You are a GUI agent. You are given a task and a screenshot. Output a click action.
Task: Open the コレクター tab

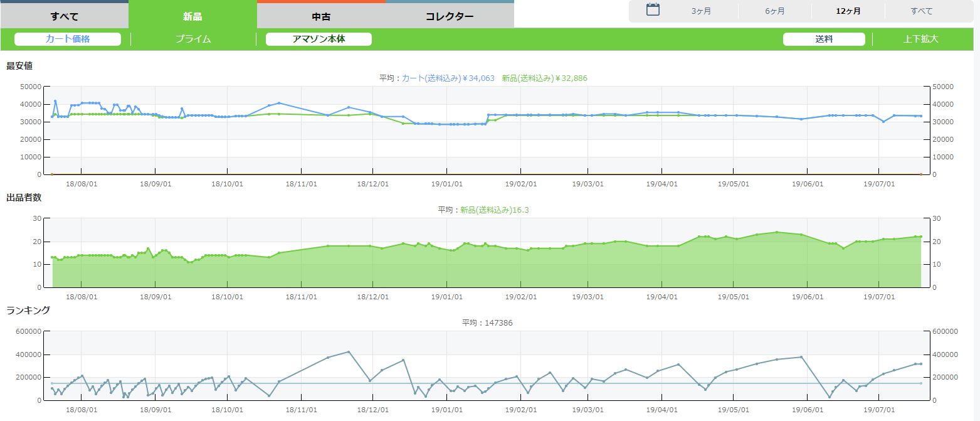tap(450, 16)
